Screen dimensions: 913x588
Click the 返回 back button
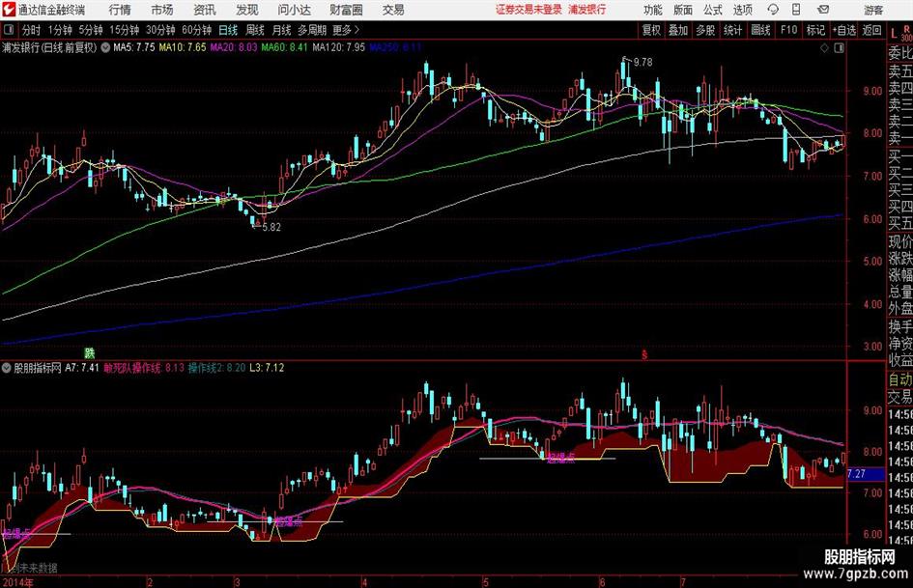point(871,30)
